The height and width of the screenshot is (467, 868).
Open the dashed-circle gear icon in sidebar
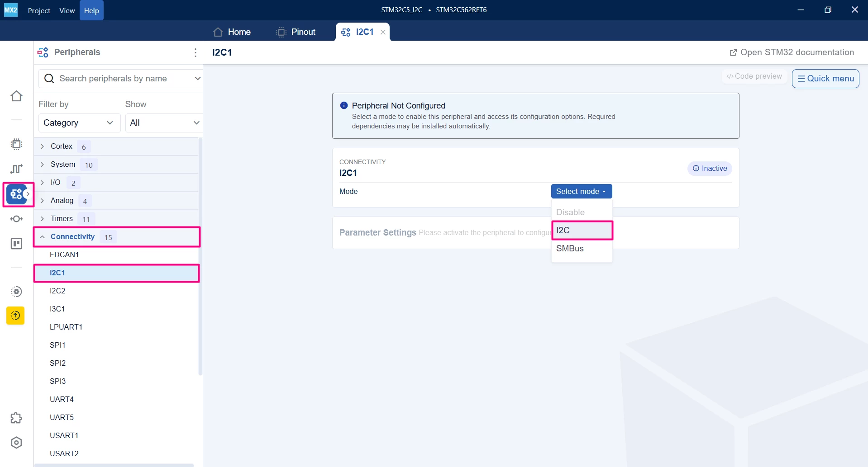point(16,292)
